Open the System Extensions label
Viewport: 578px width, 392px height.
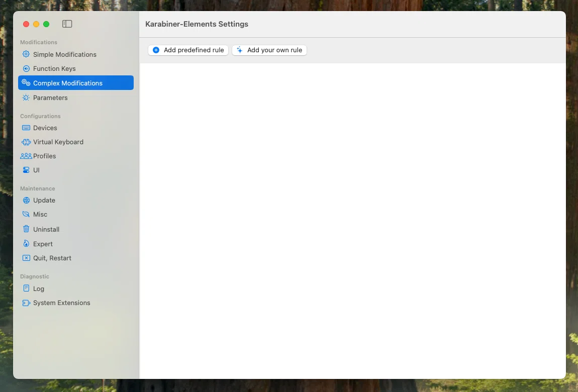pyautogui.click(x=61, y=303)
